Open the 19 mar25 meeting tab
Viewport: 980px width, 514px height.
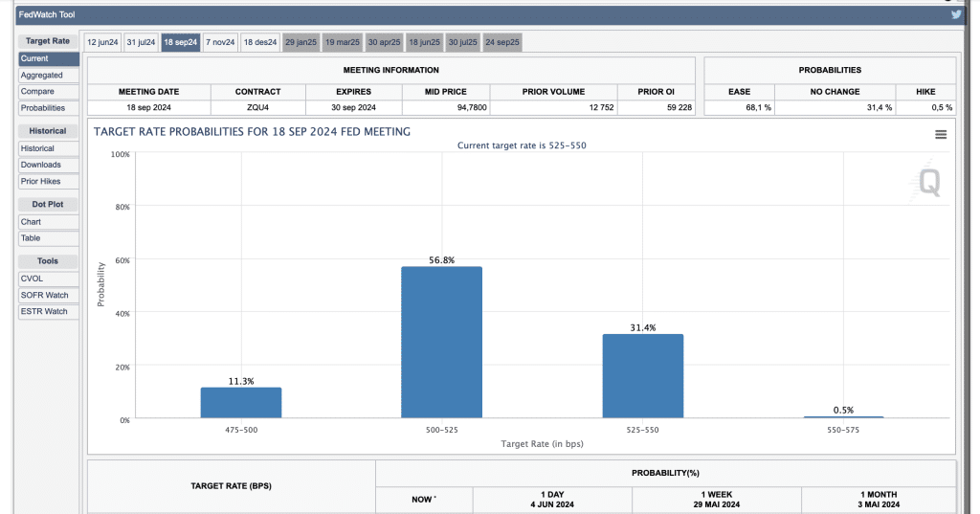pyautogui.click(x=343, y=42)
